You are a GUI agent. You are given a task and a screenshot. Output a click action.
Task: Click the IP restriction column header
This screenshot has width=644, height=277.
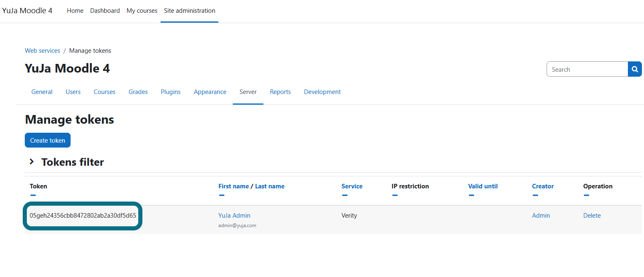click(x=410, y=186)
